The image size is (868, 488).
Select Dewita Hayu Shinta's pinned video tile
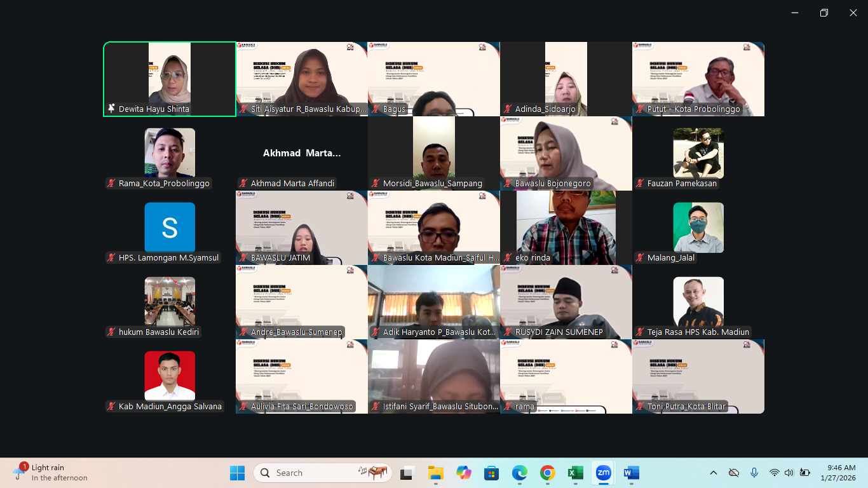pyautogui.click(x=170, y=79)
